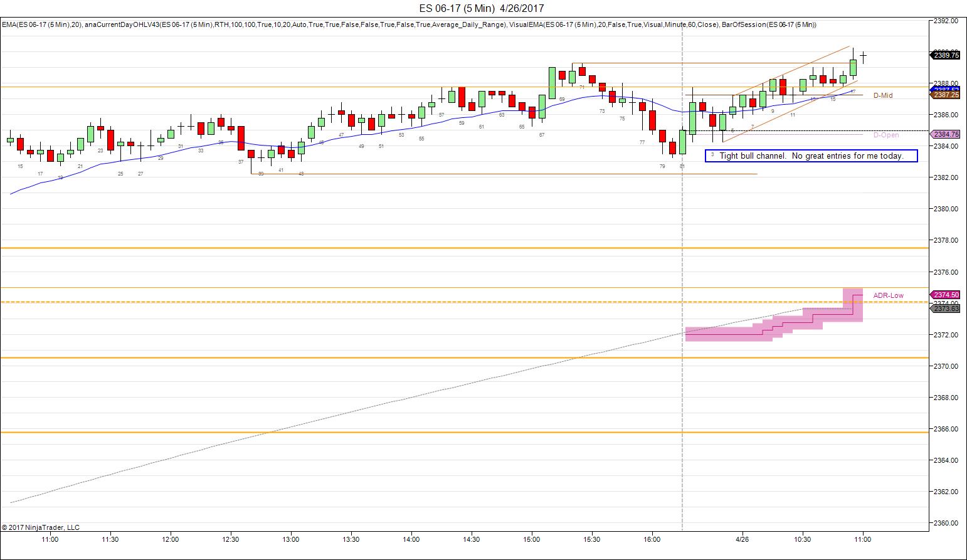This screenshot has width=967, height=560.
Task: Click the 2364.00 price axis label
Action: (x=946, y=460)
